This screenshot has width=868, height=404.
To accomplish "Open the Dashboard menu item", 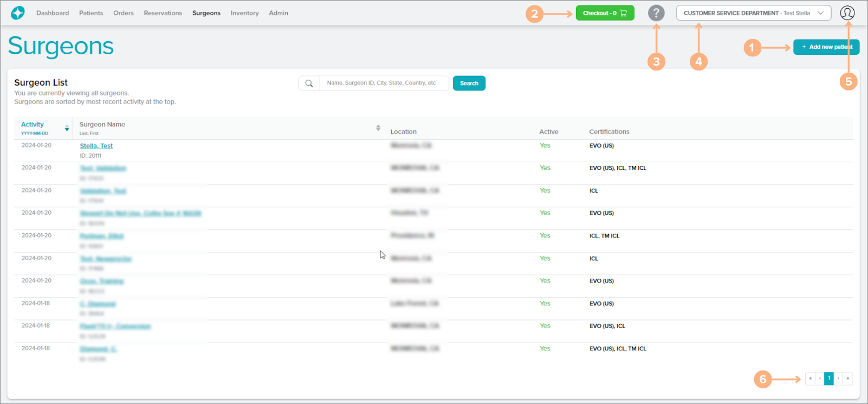I will 53,13.
